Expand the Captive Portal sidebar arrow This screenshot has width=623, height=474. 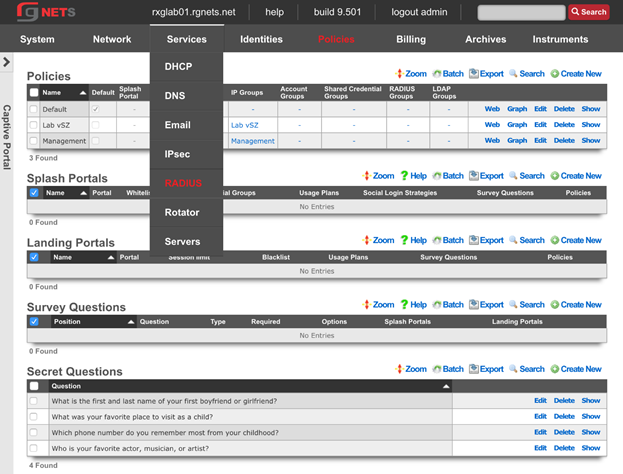[x=7, y=62]
